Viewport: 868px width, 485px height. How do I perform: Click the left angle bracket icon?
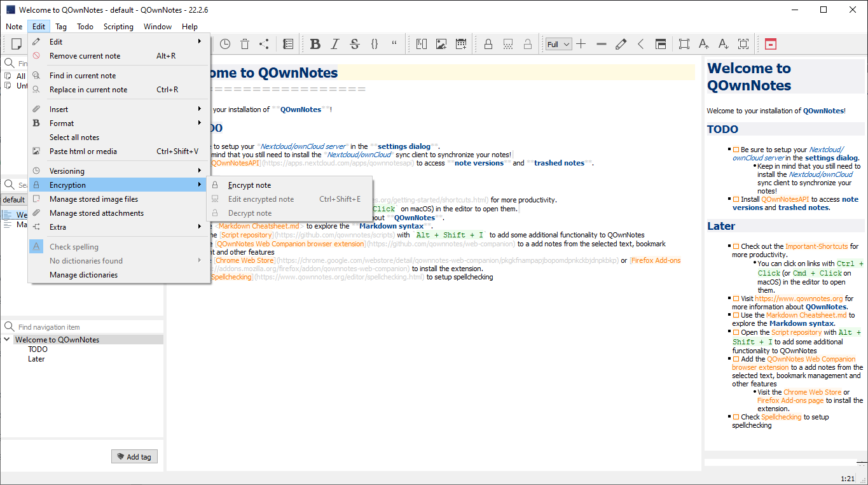coord(641,44)
